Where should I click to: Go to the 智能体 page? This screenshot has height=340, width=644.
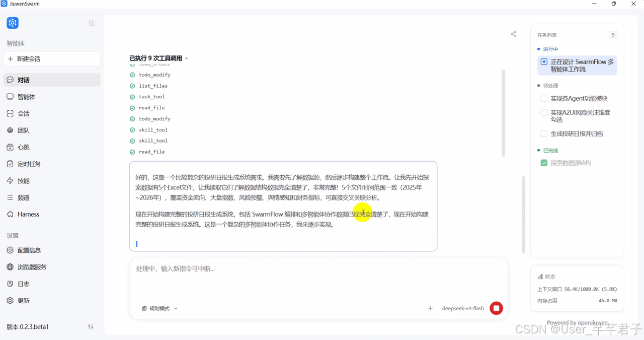point(52,97)
